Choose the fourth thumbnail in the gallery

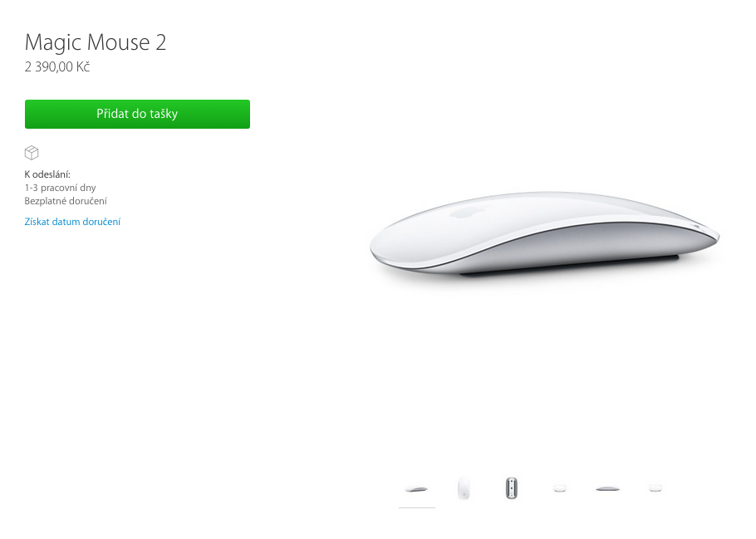pyautogui.click(x=559, y=488)
